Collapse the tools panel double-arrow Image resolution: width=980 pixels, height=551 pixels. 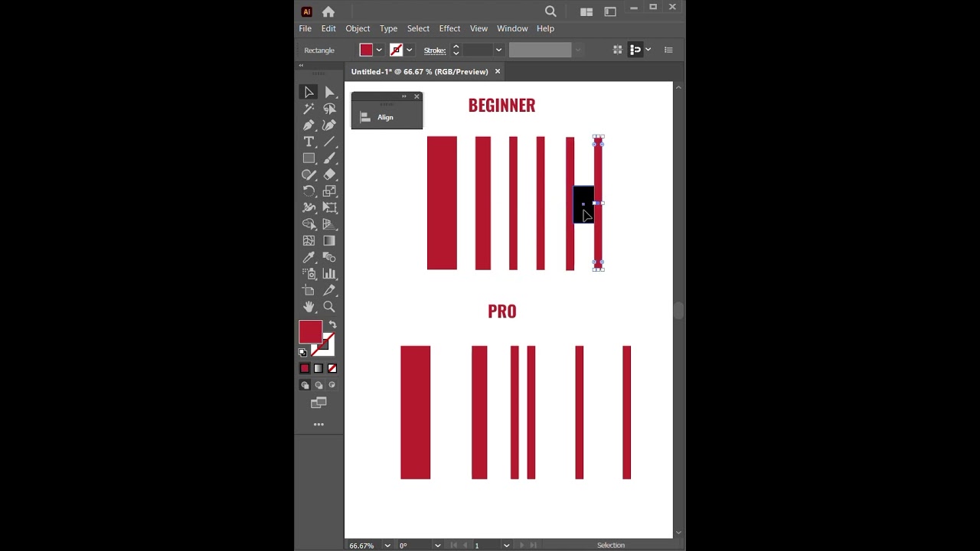(x=301, y=66)
